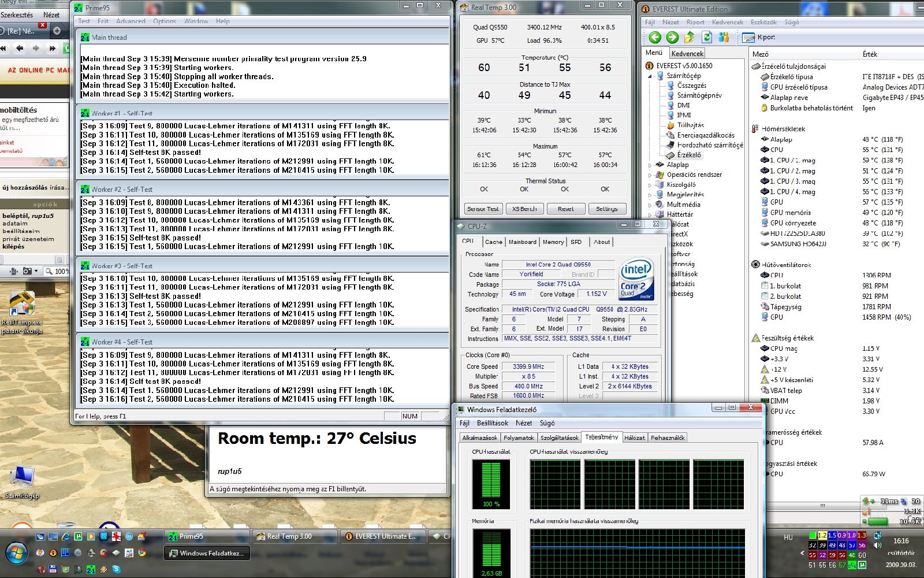Image resolution: width=924 pixels, height=578 pixels.
Task: Click the kilépés link in the browser sidebar
Action: [x=13, y=246]
